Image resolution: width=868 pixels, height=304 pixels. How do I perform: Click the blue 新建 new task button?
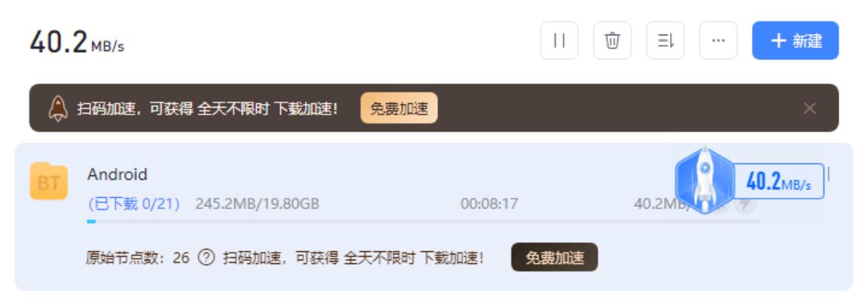point(795,41)
